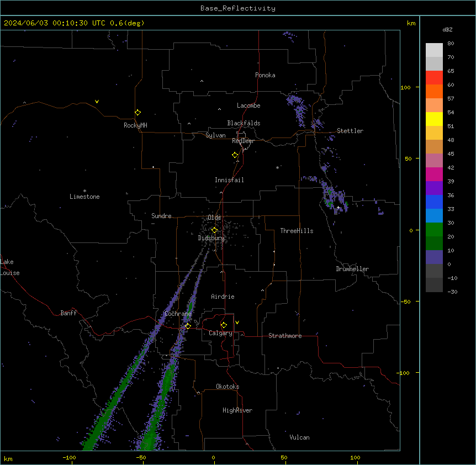
Task: Select the 65 dBZ red color swatch
Action: pyautogui.click(x=434, y=77)
